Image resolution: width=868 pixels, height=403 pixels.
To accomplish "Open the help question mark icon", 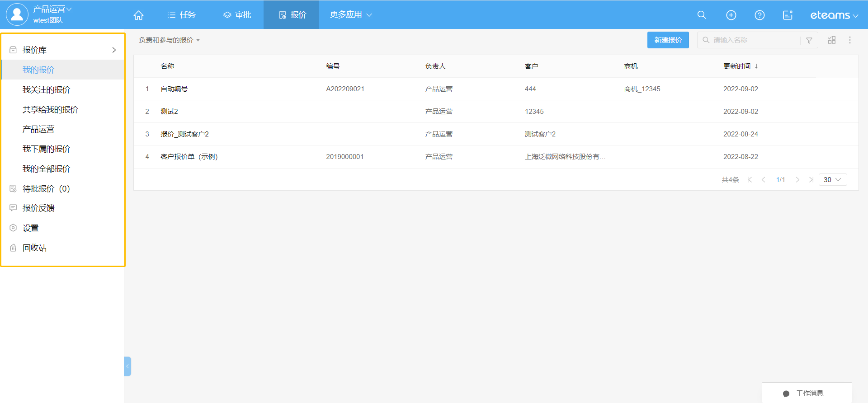I will coord(759,15).
